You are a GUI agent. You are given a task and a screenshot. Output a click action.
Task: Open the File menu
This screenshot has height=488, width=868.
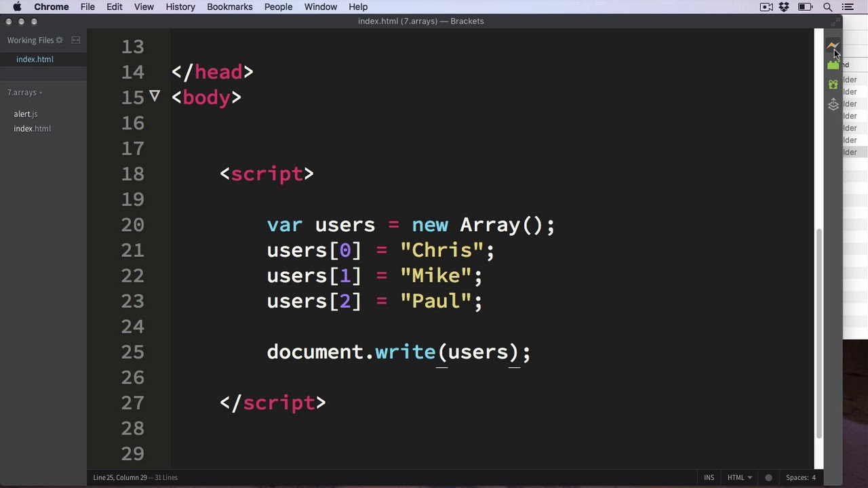87,7
